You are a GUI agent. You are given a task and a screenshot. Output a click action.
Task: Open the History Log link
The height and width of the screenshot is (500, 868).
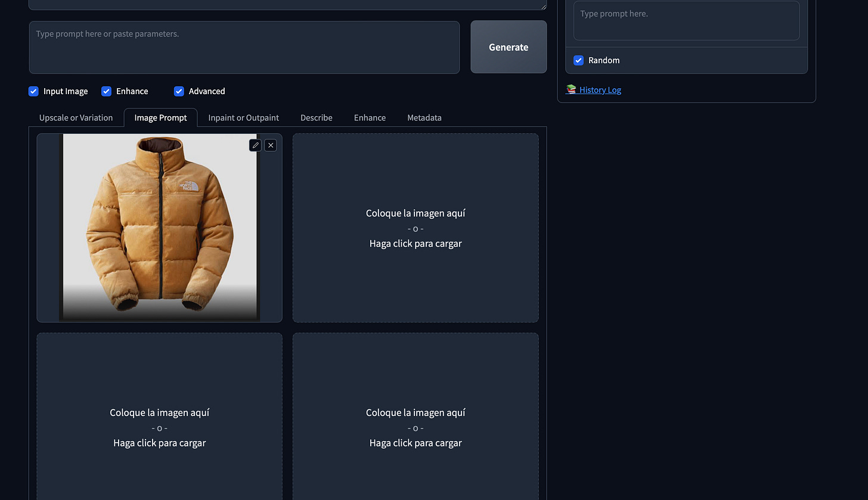tap(600, 90)
